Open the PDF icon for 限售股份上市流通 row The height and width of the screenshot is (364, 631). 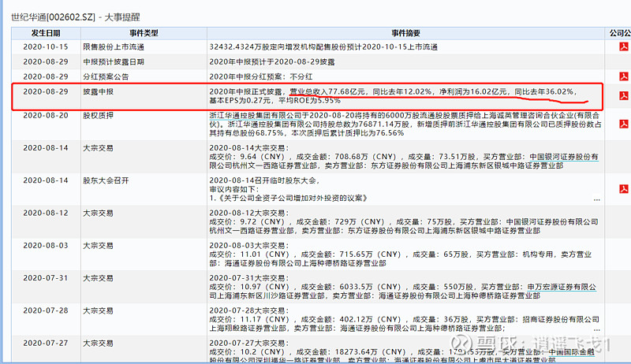click(624, 46)
